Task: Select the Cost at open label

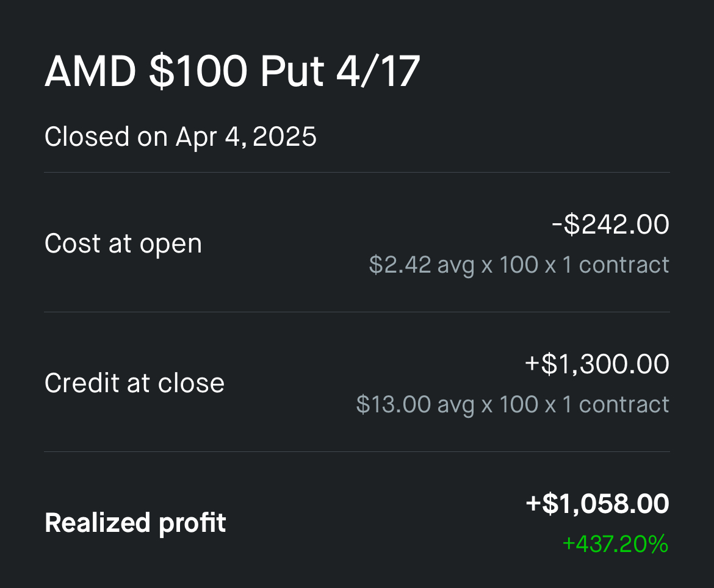Action: pyautogui.click(x=123, y=243)
